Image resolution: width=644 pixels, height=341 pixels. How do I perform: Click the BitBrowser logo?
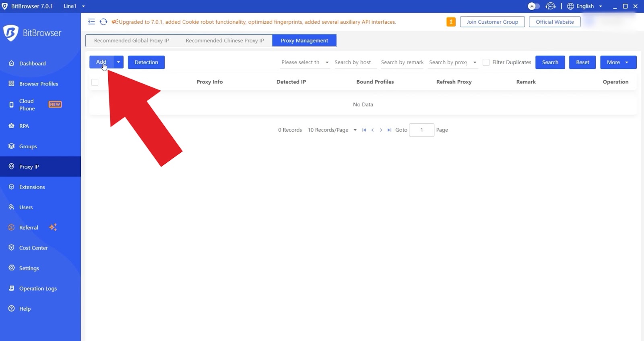[x=32, y=33]
